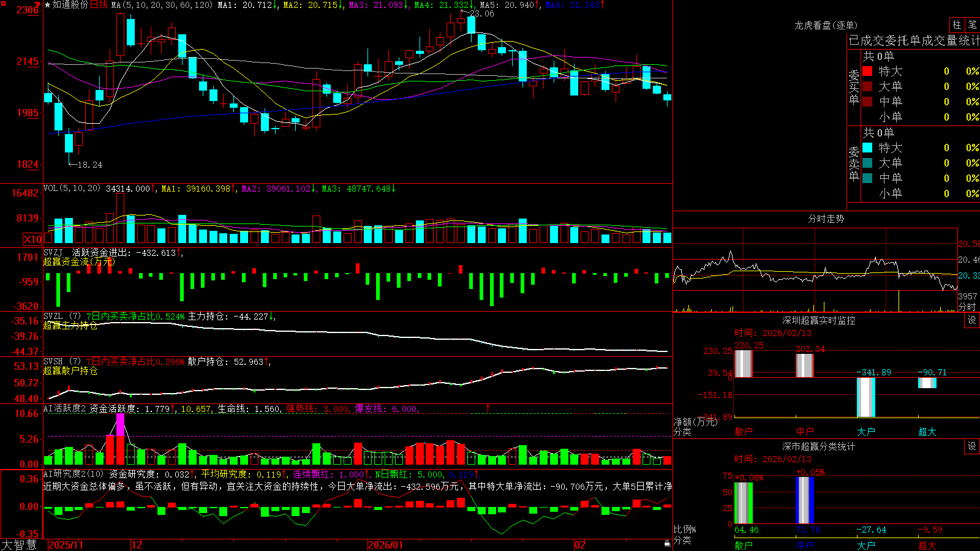
Task: Click 超赢资金流(万元) label
Action: (x=78, y=261)
